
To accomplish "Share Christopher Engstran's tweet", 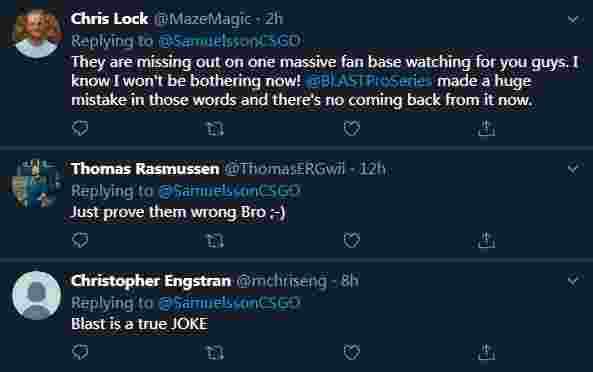I will tap(486, 352).
